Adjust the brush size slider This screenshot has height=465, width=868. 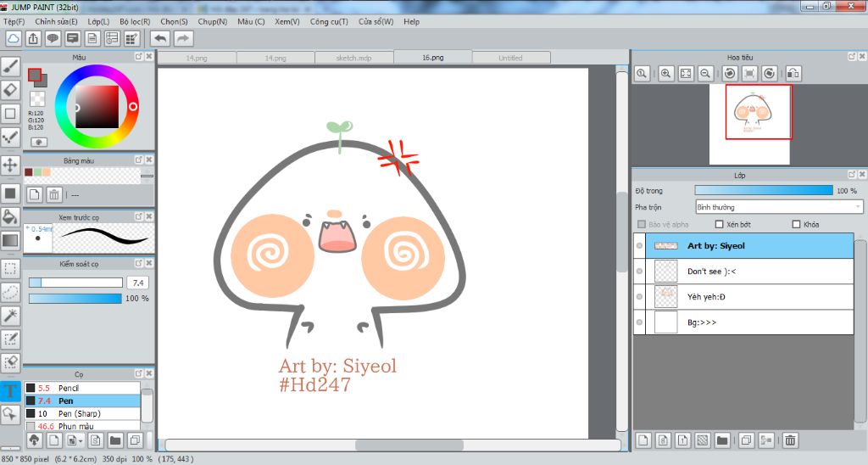point(75,283)
